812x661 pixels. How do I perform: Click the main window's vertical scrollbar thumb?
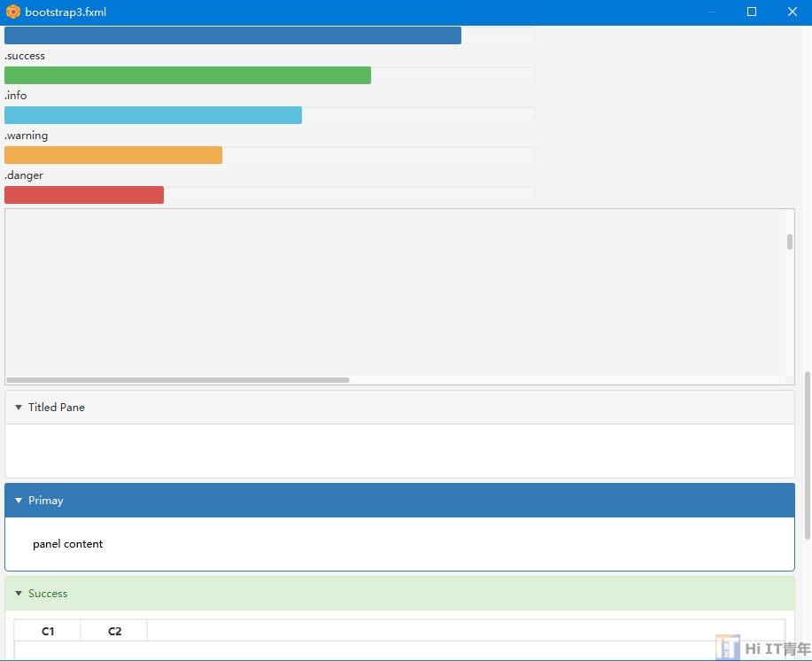pyautogui.click(x=807, y=455)
